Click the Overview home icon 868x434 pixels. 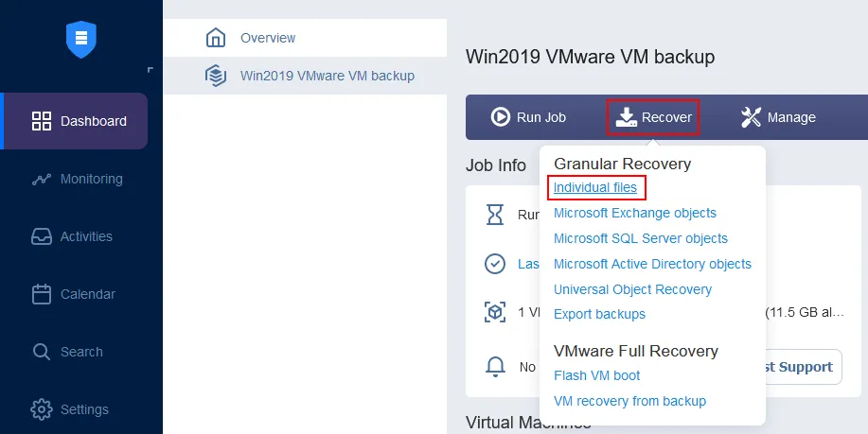click(216, 39)
